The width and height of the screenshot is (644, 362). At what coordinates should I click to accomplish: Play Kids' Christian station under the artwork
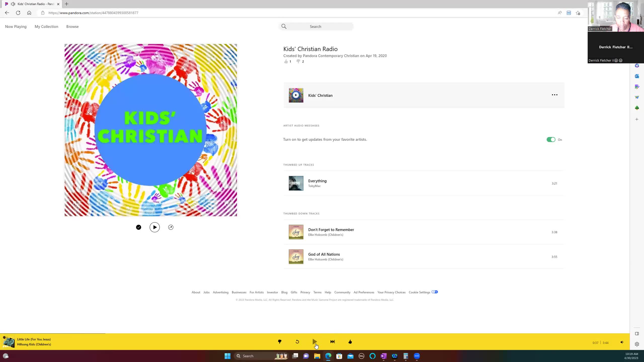[x=154, y=227]
